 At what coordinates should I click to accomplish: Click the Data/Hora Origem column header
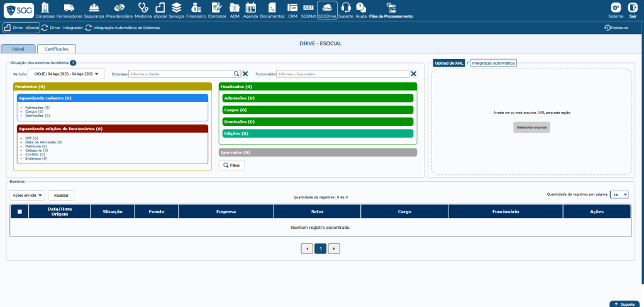[x=60, y=211]
